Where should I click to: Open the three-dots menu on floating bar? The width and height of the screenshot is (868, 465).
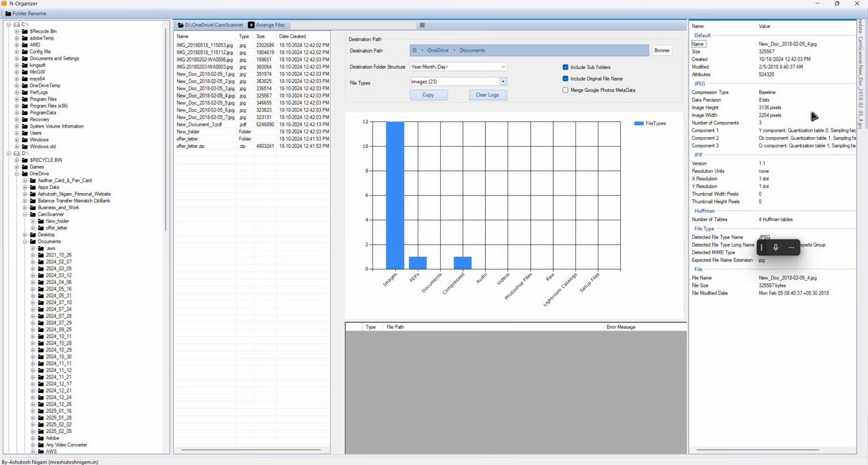pyautogui.click(x=791, y=247)
